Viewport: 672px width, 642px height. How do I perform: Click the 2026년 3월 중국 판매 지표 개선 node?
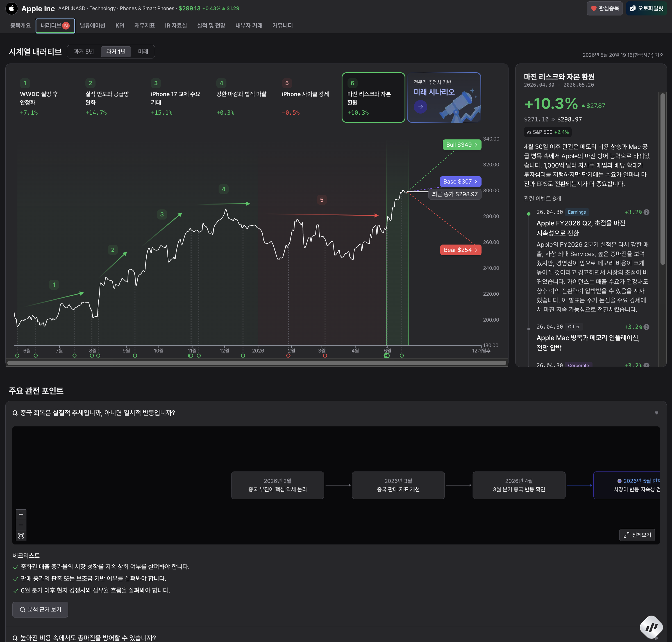coord(398,485)
